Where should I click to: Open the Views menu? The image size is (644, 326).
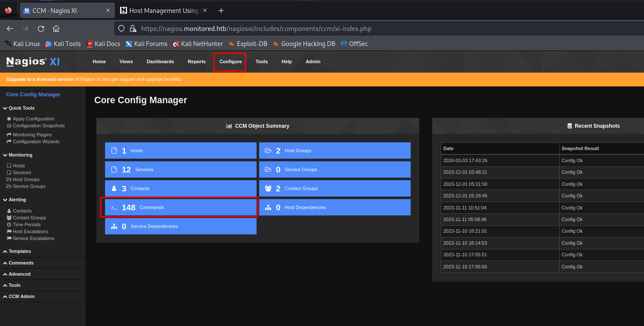coord(126,62)
